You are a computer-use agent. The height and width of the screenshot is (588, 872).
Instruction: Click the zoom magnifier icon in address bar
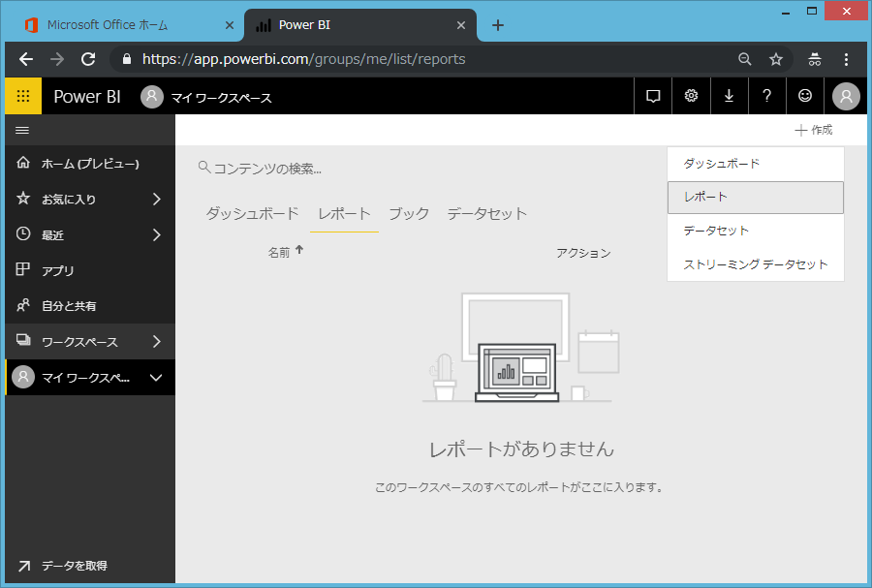(745, 59)
